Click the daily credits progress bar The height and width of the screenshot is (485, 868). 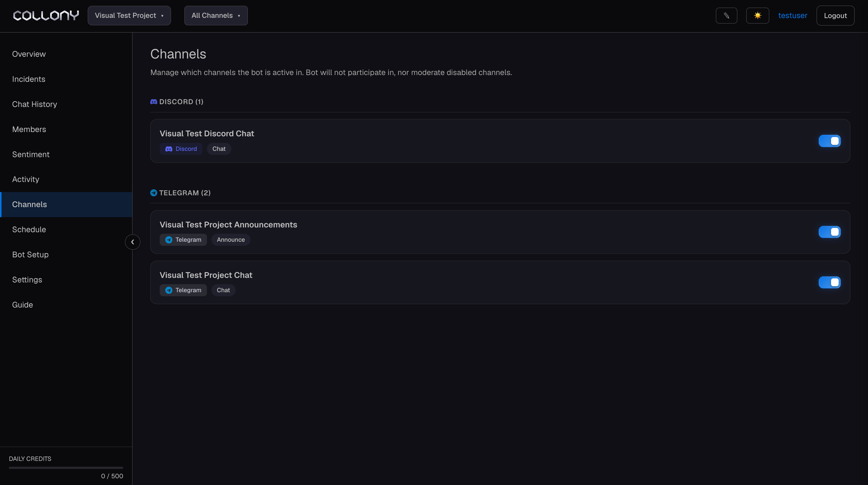pos(66,467)
